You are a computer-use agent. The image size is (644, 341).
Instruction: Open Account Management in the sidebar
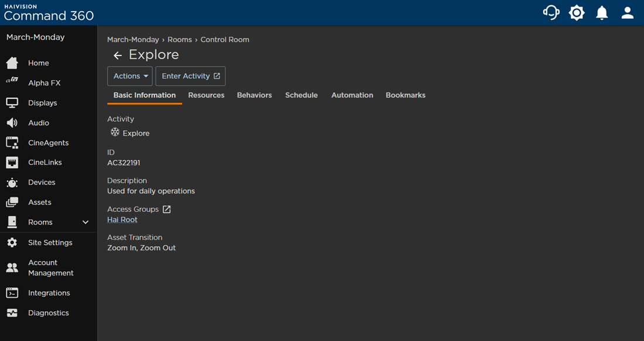click(x=51, y=268)
